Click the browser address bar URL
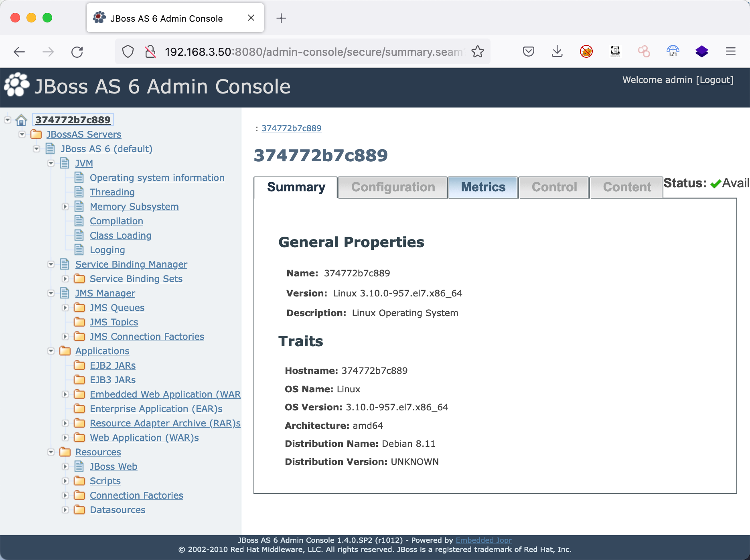 point(313,52)
